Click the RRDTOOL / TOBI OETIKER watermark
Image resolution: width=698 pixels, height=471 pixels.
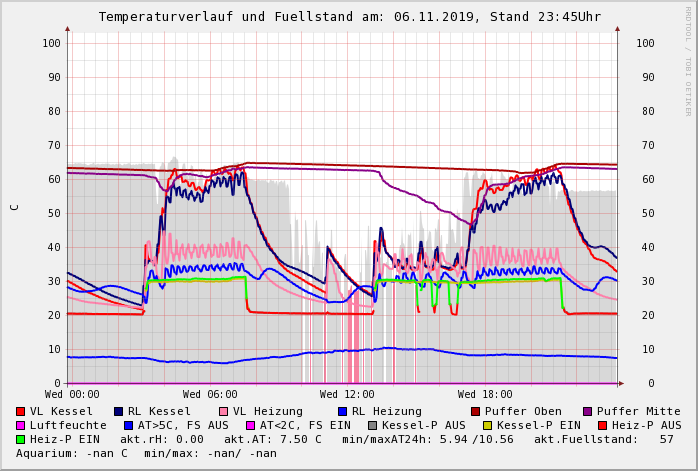[x=688, y=60]
